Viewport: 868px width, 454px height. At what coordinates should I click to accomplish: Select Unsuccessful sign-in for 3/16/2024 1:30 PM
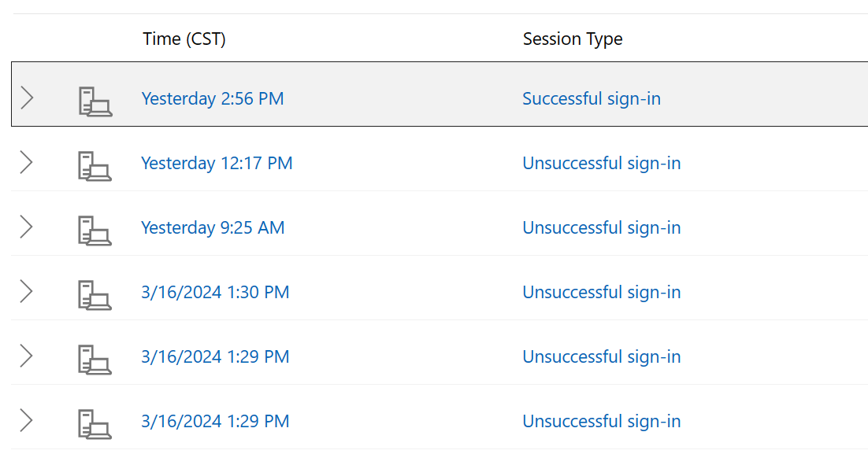pyautogui.click(x=602, y=292)
